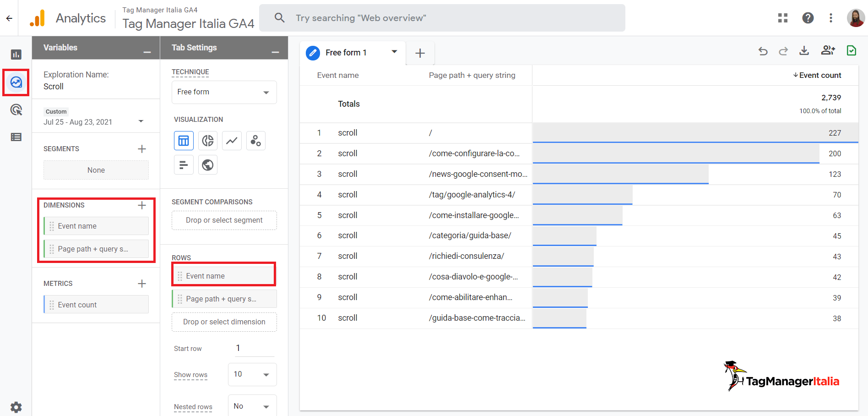The height and width of the screenshot is (416, 868).
Task: Open the Nested rows dropdown
Action: click(x=252, y=406)
